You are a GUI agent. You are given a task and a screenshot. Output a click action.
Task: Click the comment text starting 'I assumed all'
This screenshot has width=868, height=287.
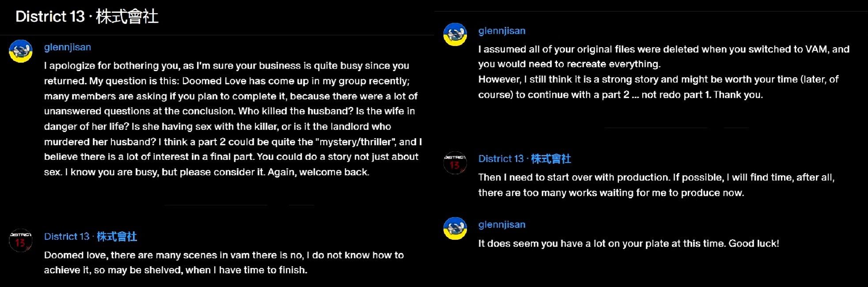(x=663, y=57)
